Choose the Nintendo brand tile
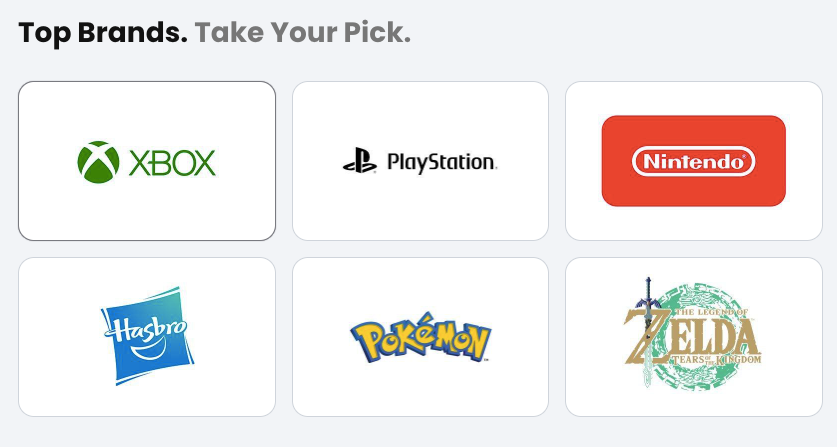 coord(693,225)
